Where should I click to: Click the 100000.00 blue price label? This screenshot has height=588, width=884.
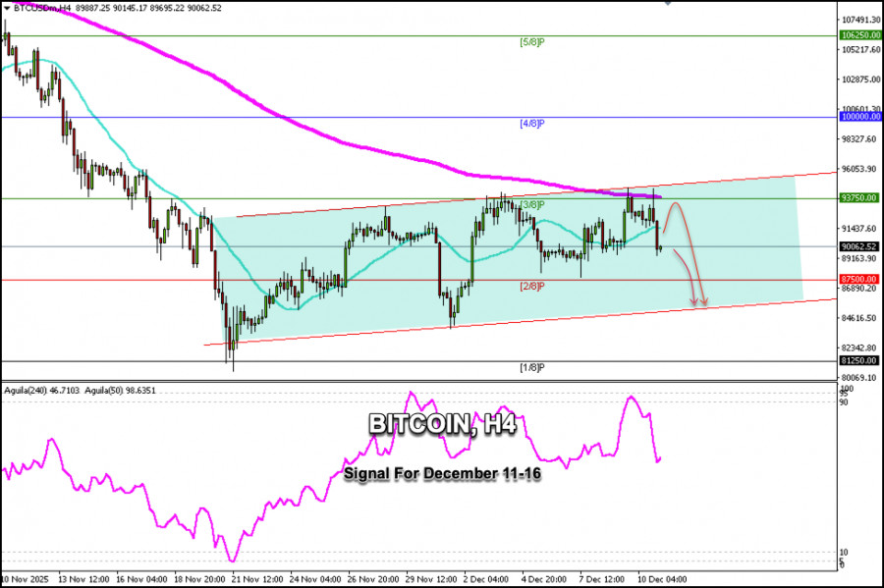860,117
